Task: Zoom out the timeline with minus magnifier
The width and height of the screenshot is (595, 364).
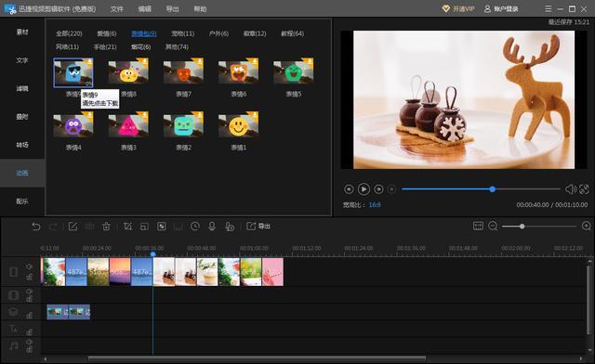Action: pos(493,226)
